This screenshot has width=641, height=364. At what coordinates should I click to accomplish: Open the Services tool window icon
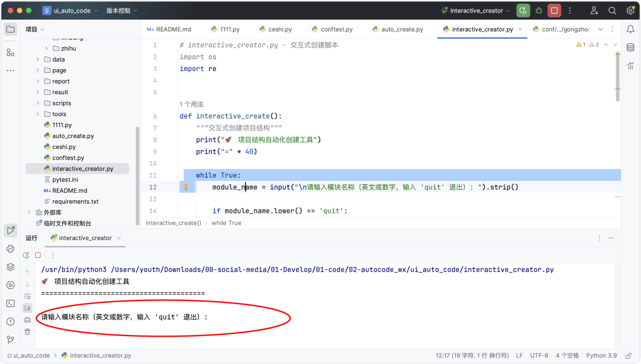(x=10, y=285)
